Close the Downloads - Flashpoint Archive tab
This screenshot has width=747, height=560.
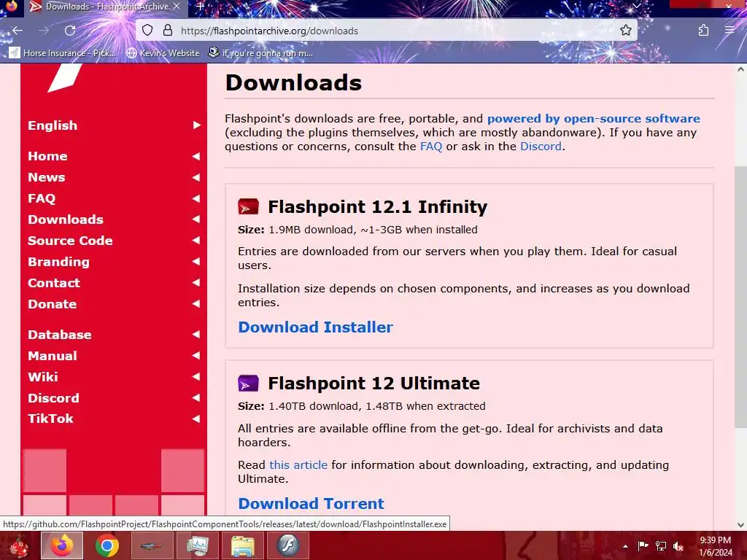click(x=177, y=7)
